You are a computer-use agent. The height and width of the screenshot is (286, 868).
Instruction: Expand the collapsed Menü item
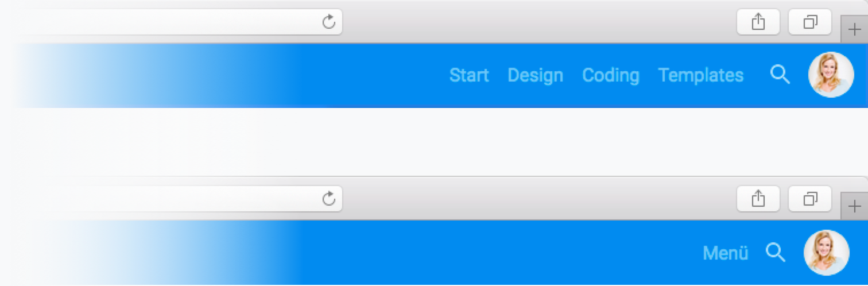[726, 253]
